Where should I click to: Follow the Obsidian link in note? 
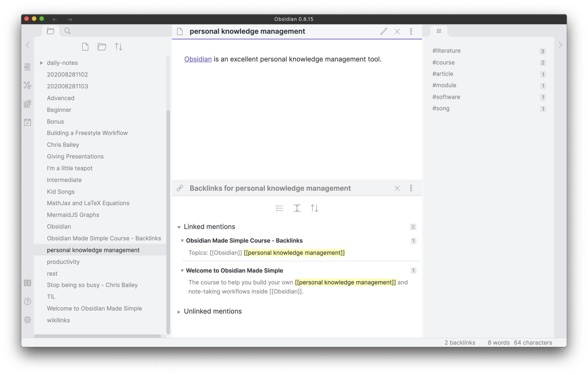coord(198,59)
